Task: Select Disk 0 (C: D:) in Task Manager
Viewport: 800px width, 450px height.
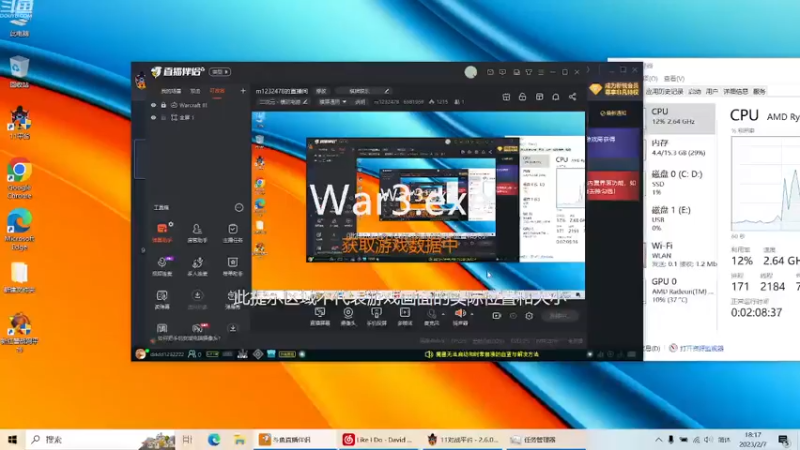Action: coord(680,182)
